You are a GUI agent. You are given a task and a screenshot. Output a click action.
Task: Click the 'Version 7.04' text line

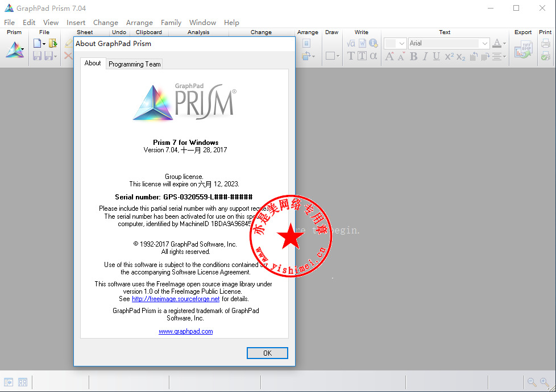tap(185, 150)
